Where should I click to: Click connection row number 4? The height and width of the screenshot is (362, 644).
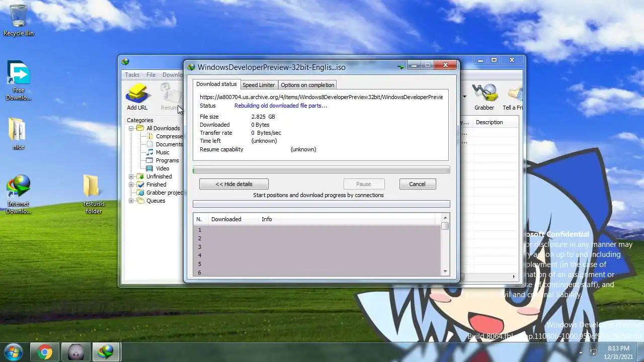click(317, 255)
